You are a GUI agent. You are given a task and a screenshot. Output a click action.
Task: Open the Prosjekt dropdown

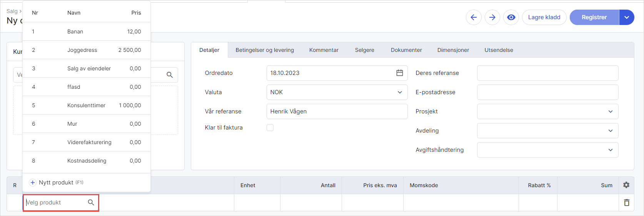pos(611,111)
